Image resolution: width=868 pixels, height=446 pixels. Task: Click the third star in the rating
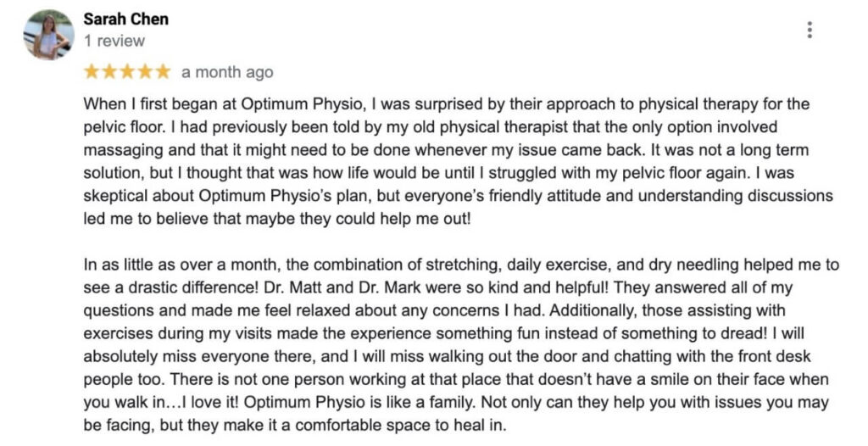pos(127,72)
